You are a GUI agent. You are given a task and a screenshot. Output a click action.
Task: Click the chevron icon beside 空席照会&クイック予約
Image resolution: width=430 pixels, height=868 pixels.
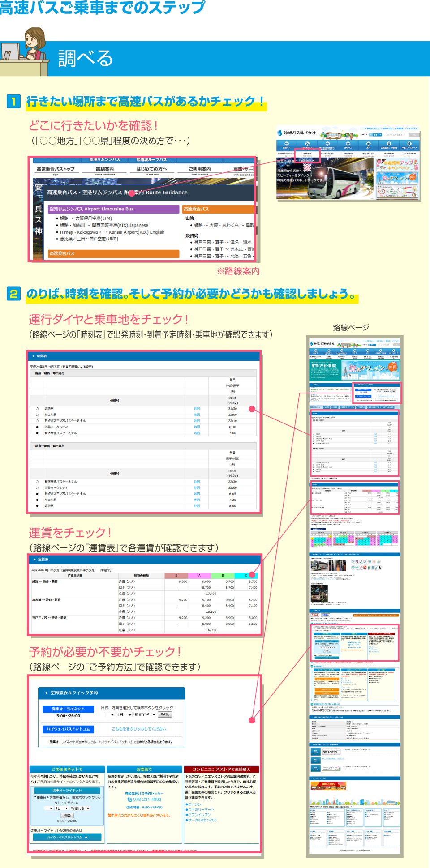(46, 693)
